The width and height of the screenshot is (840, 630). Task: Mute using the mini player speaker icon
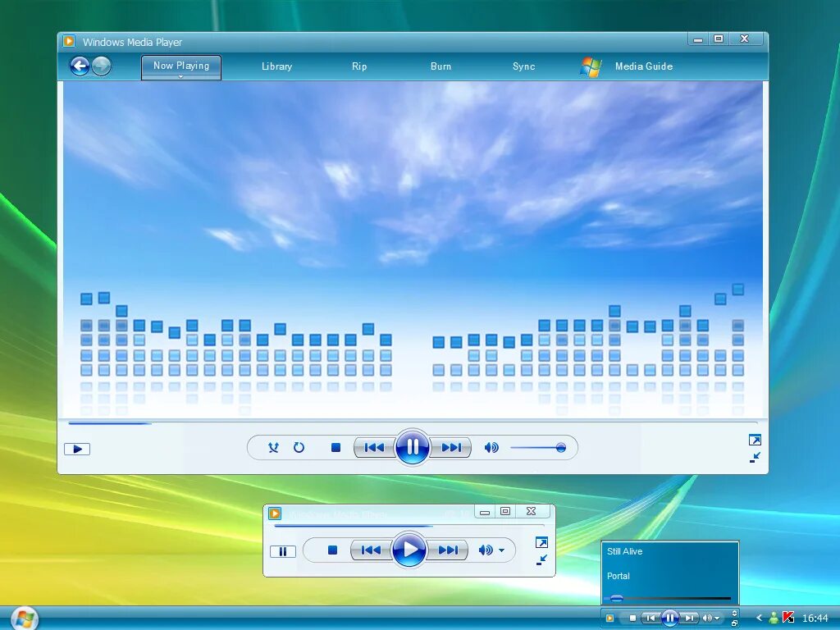486,550
